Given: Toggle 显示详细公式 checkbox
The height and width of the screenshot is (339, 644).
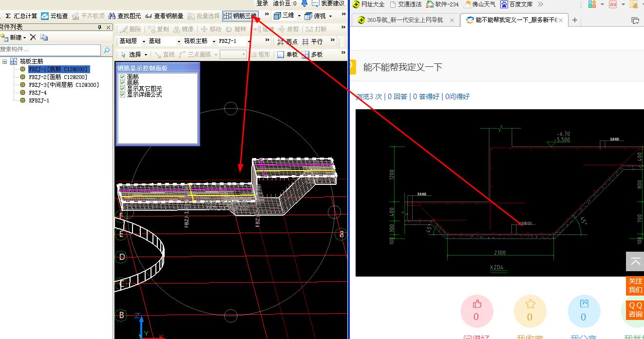Looking at the screenshot, I should 122,95.
